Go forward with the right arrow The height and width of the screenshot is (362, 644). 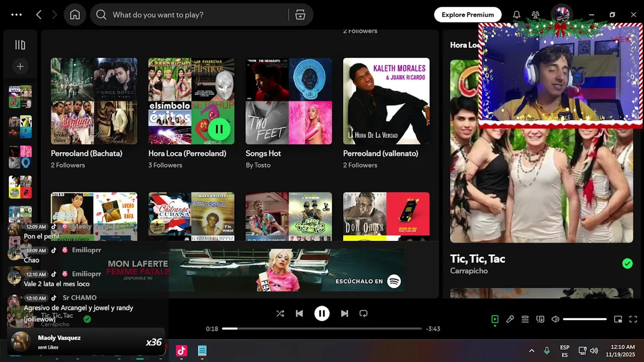click(x=54, y=15)
